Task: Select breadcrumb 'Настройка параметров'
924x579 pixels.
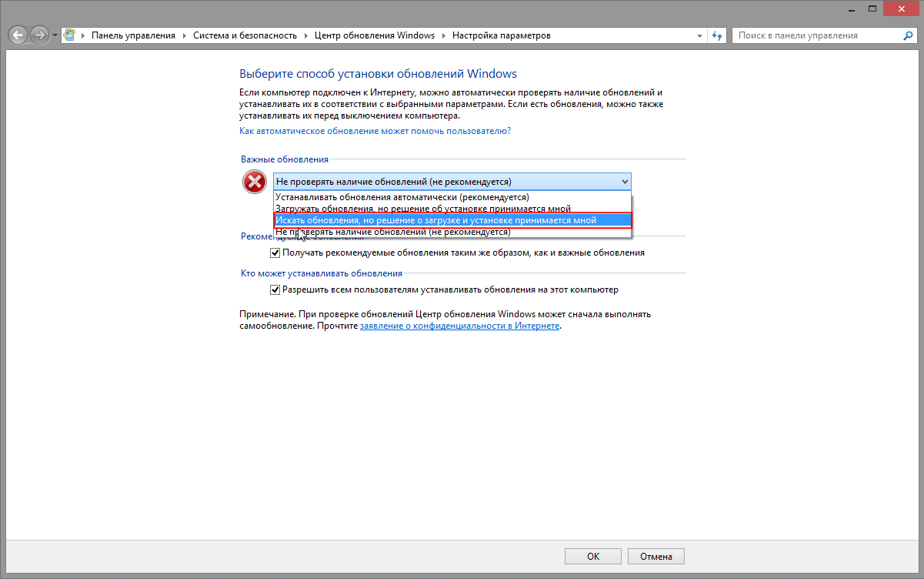Action: 501,35
